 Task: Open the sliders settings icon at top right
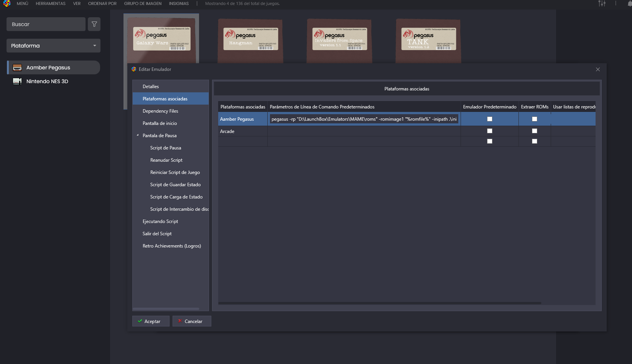[602, 3]
